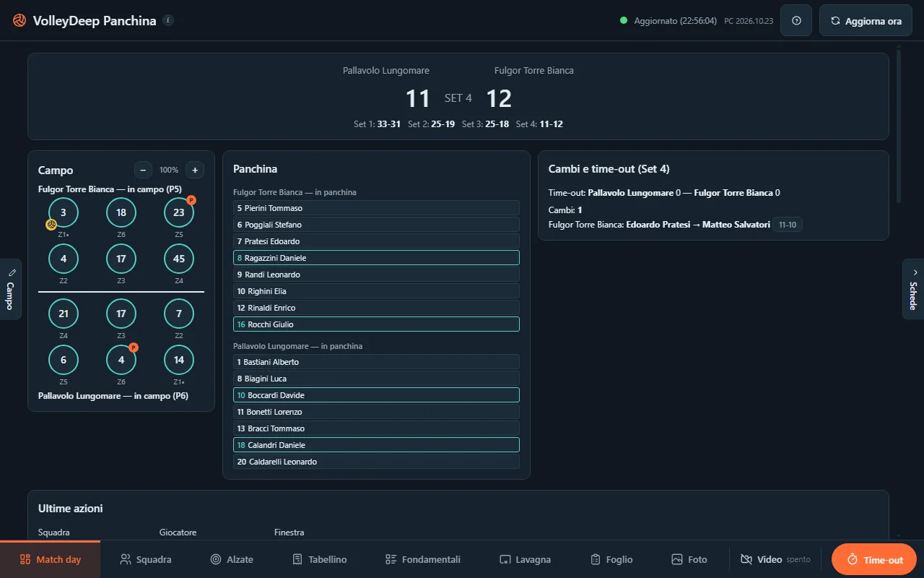This screenshot has height=578, width=924.
Task: Select bench player 8 Ragazzini Daniele
Action: (x=376, y=258)
